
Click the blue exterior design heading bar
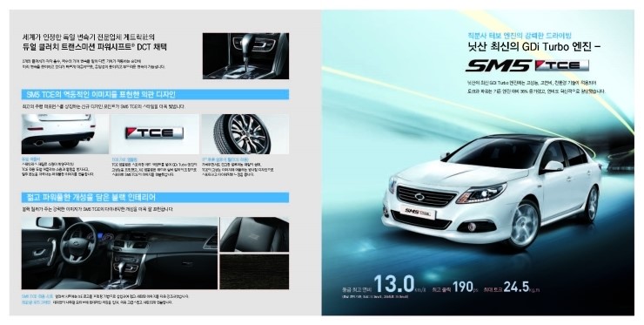[155, 95]
